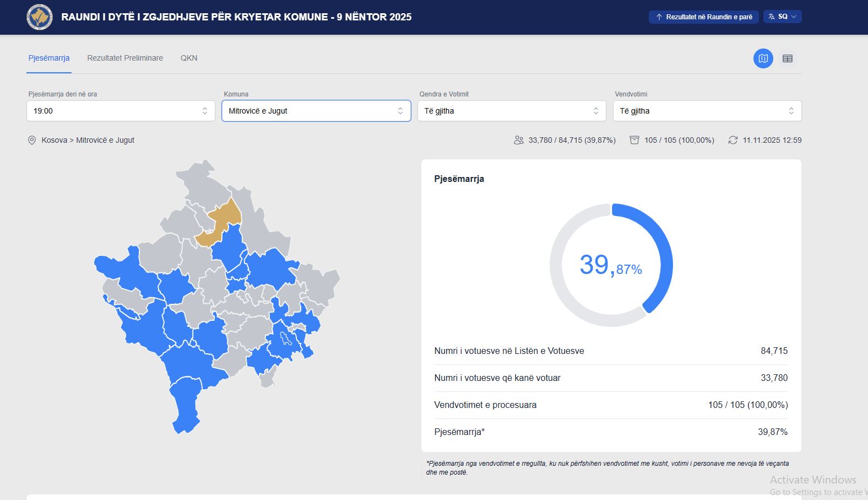868x500 pixels.
Task: Open the Komuna dropdown showing Mitrovicë e Jugut
Action: pos(316,111)
